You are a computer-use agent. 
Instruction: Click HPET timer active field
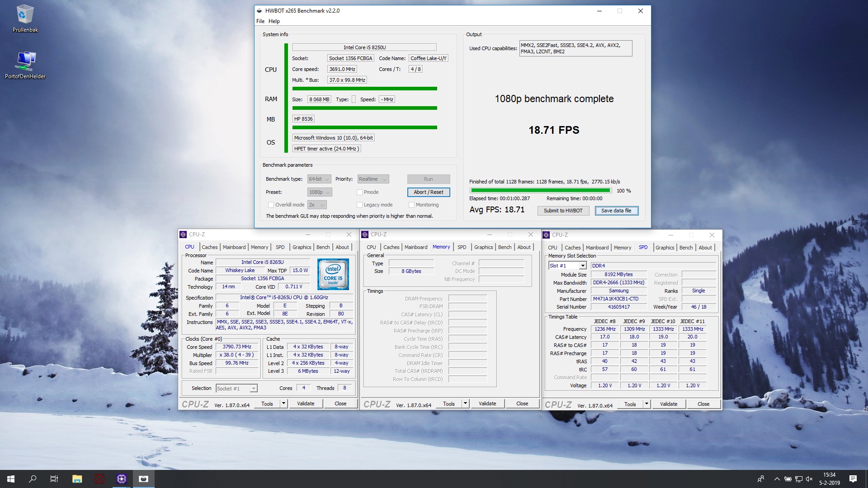click(x=326, y=149)
